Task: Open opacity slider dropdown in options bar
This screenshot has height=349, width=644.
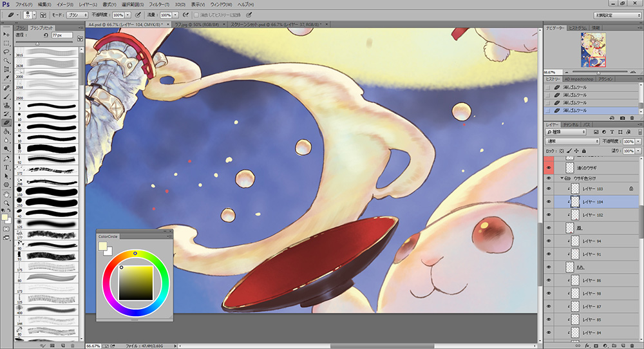Action: (128, 15)
